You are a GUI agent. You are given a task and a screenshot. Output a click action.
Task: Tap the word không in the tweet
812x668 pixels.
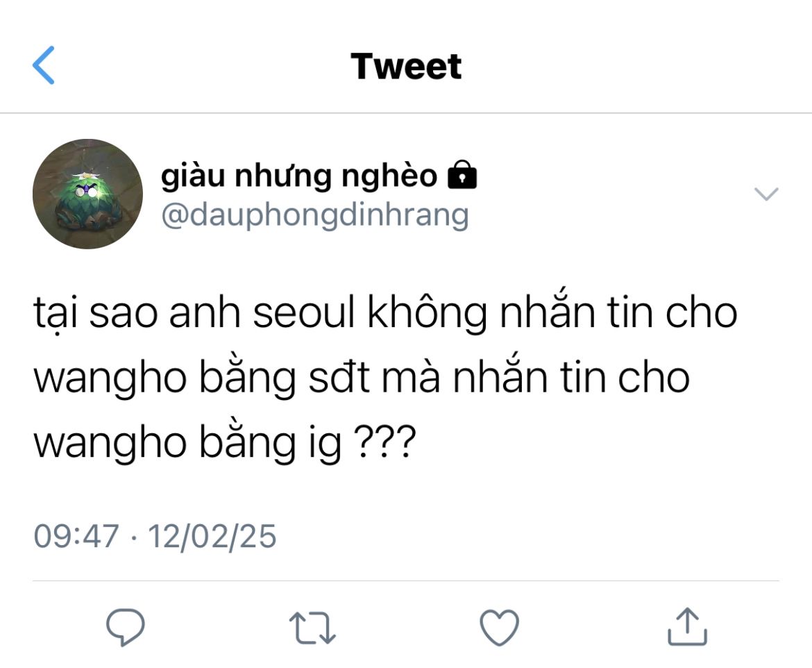(428, 314)
